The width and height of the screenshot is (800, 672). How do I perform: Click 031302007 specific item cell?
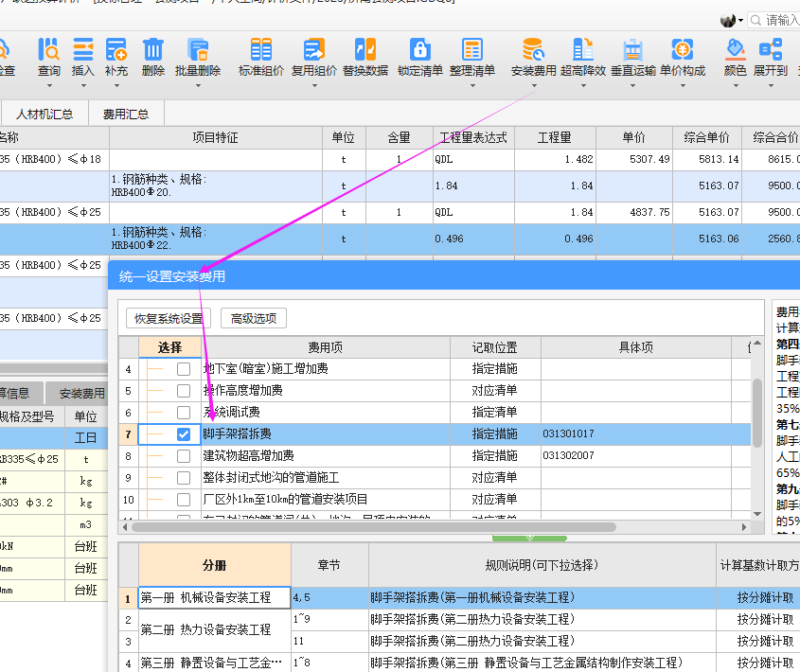coord(635,455)
